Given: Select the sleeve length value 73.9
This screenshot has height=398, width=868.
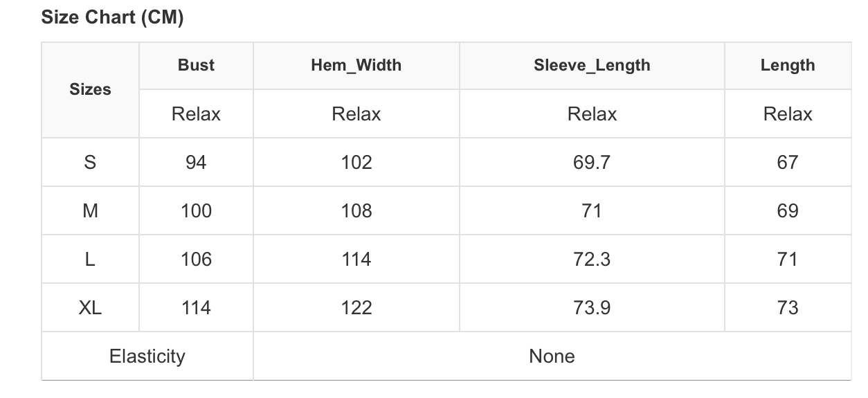Looking at the screenshot, I should (x=592, y=307).
